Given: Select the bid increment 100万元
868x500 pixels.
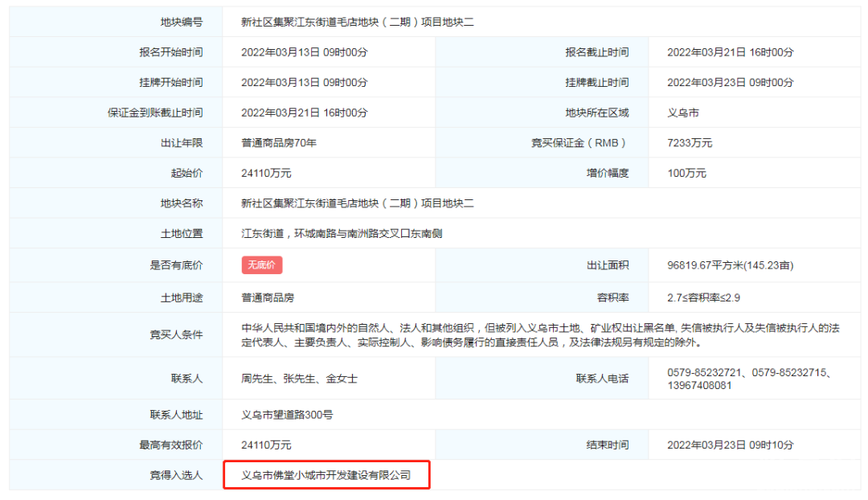Looking at the screenshot, I should (687, 173).
